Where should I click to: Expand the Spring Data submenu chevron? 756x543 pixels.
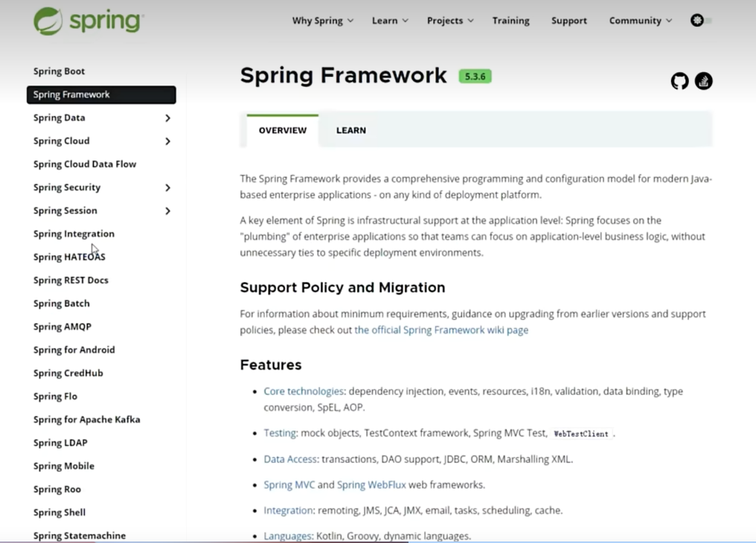(x=167, y=118)
